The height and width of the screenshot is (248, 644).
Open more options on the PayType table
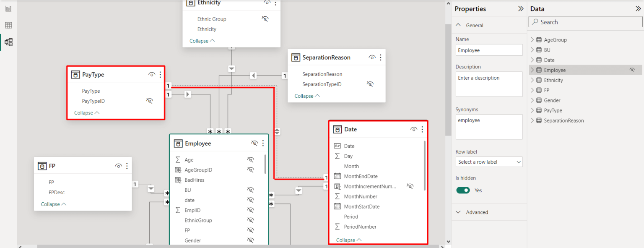[160, 74]
